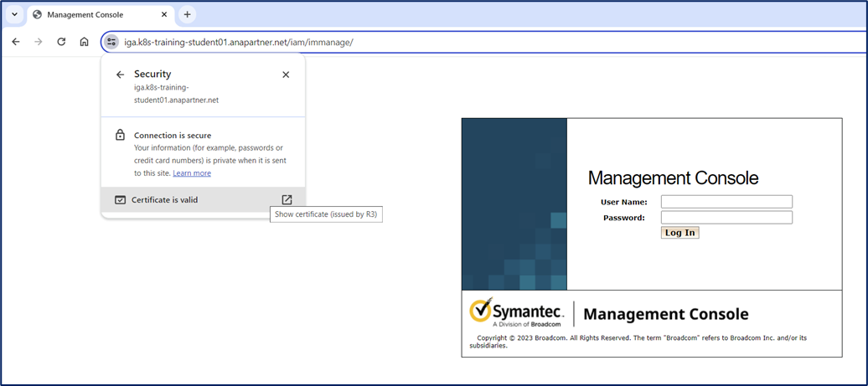Go back to the previous page
This screenshot has height=386, width=868.
pyautogui.click(x=16, y=42)
